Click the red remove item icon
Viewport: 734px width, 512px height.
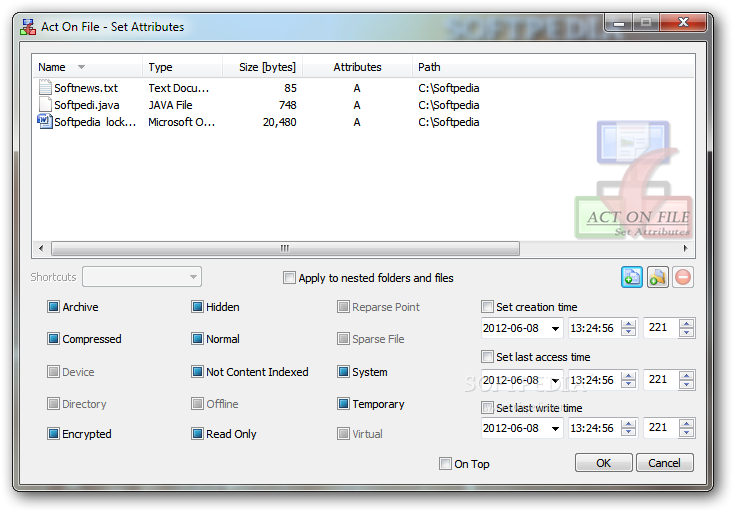point(683,277)
